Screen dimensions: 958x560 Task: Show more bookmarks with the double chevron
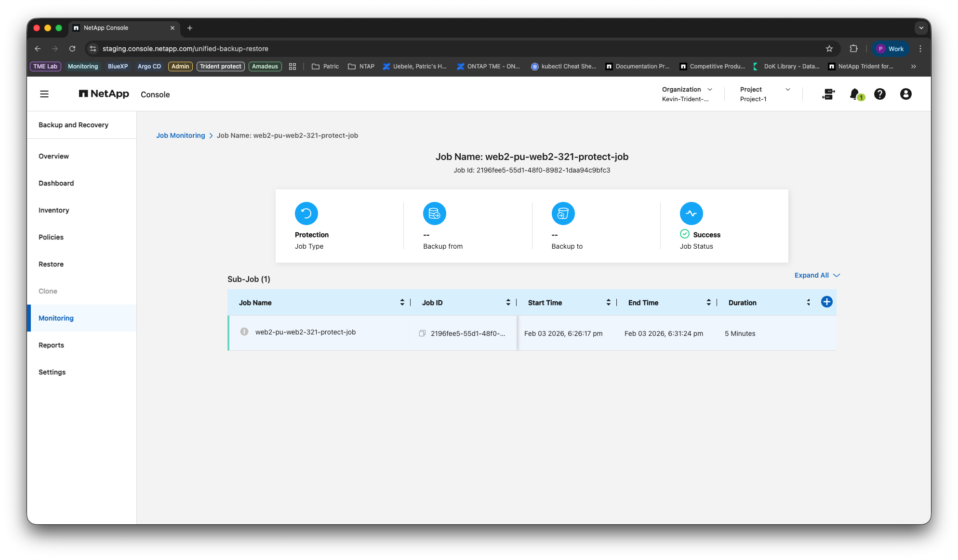coord(914,67)
